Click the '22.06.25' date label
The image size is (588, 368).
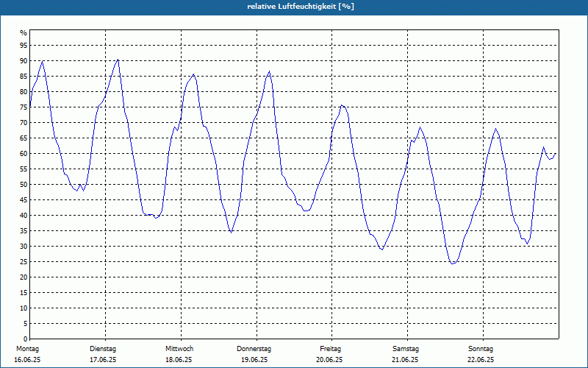coord(481,360)
